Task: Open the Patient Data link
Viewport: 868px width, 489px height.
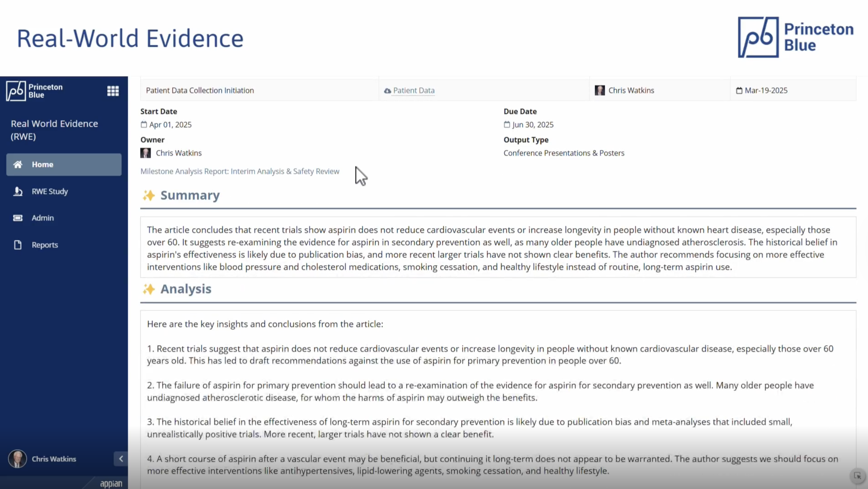Action: (414, 90)
